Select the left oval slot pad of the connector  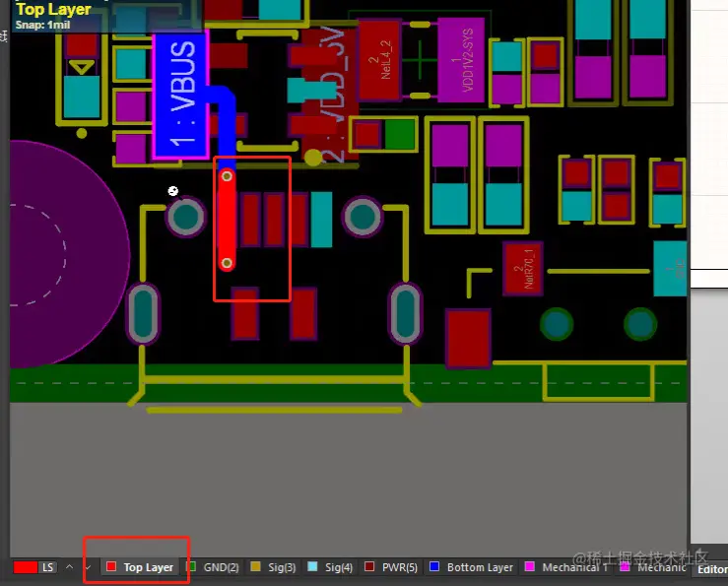click(143, 313)
